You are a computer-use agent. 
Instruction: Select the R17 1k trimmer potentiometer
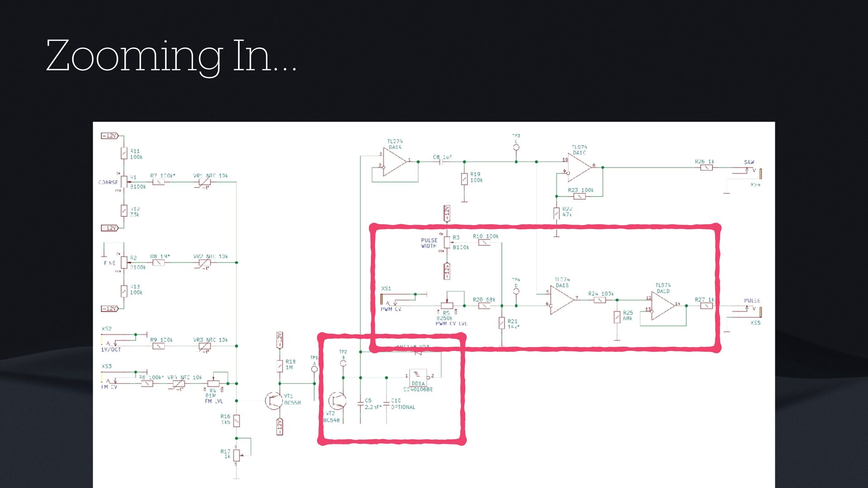pos(236,455)
